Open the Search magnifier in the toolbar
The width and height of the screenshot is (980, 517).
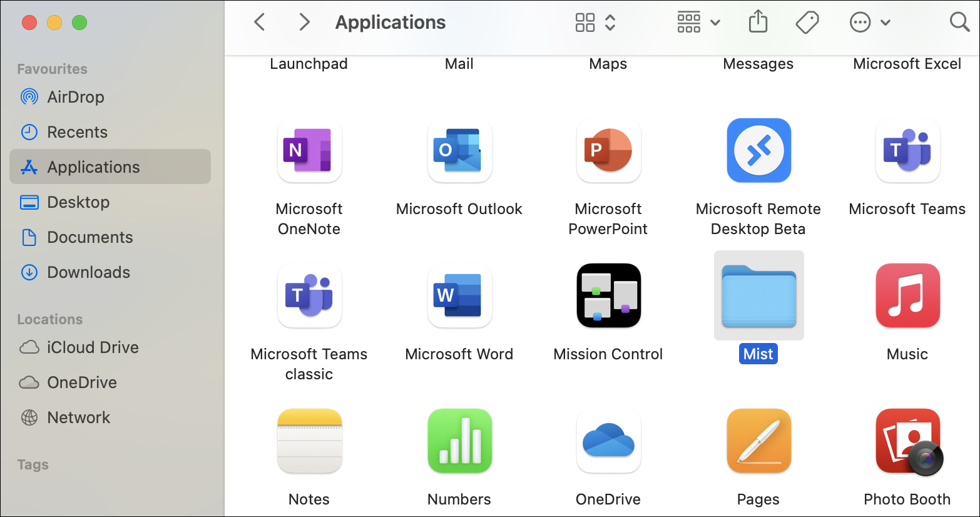959,23
